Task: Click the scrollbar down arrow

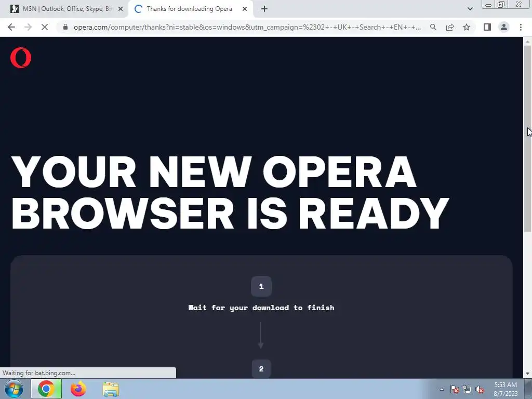Action: 527,373
